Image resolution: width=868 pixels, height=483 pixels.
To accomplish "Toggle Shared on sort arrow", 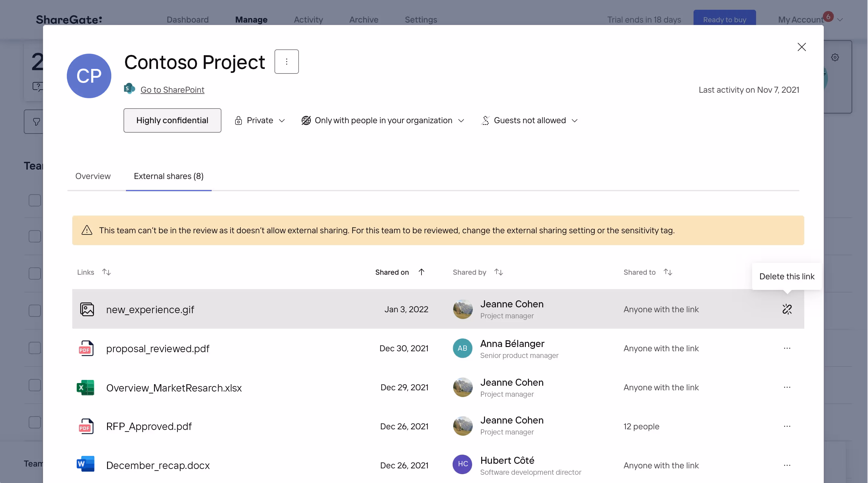I will (421, 272).
